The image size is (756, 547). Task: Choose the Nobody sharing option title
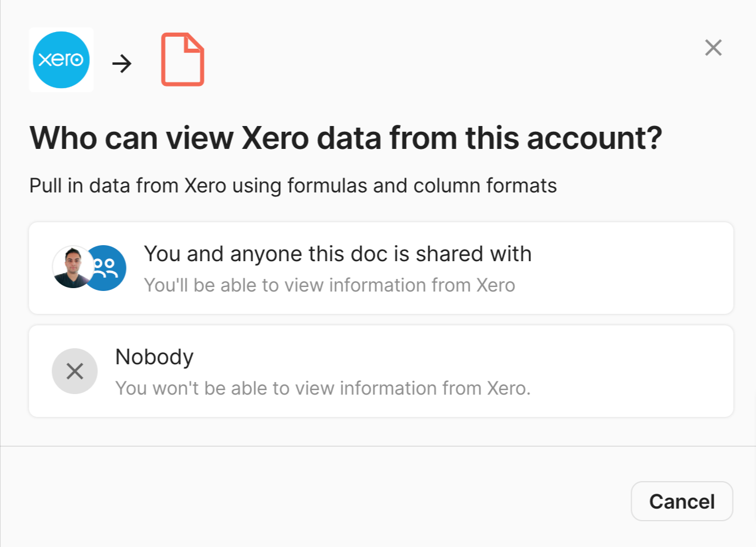pyautogui.click(x=155, y=357)
